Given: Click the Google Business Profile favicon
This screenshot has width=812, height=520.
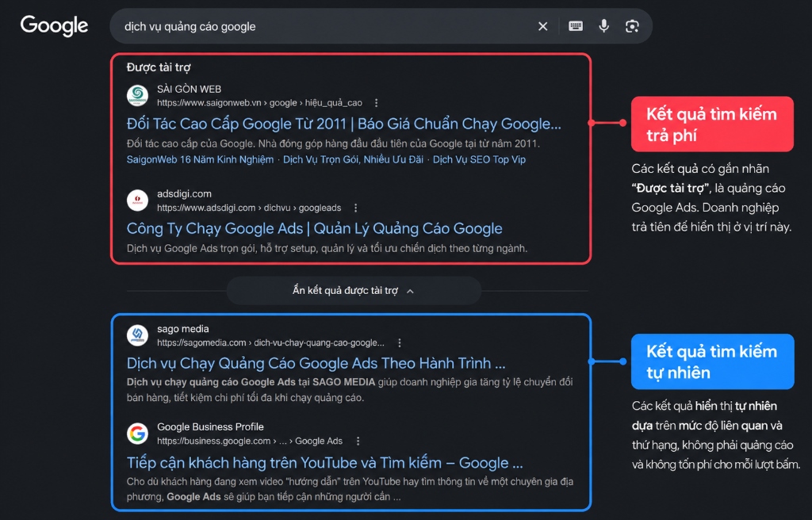Looking at the screenshot, I should 137,434.
